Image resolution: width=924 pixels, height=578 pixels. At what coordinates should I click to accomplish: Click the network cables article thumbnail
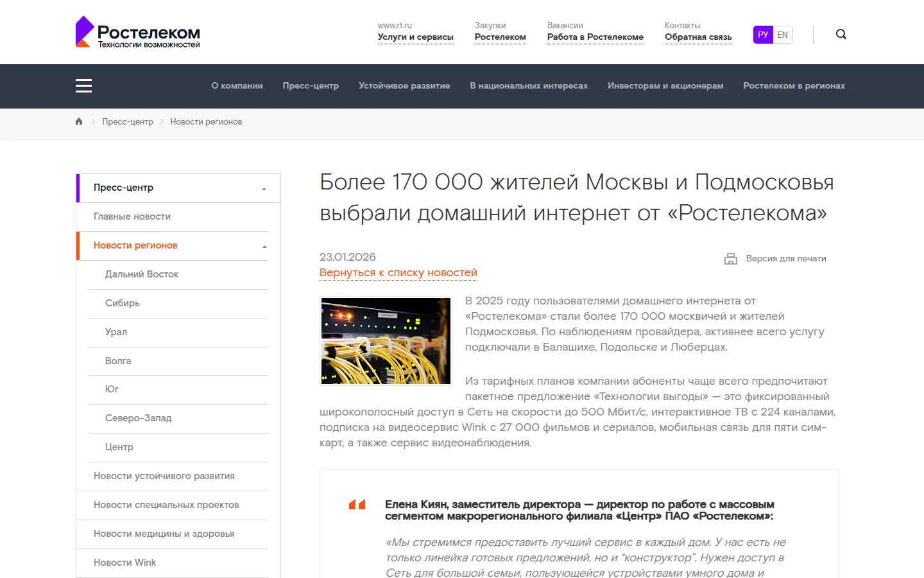tap(386, 341)
